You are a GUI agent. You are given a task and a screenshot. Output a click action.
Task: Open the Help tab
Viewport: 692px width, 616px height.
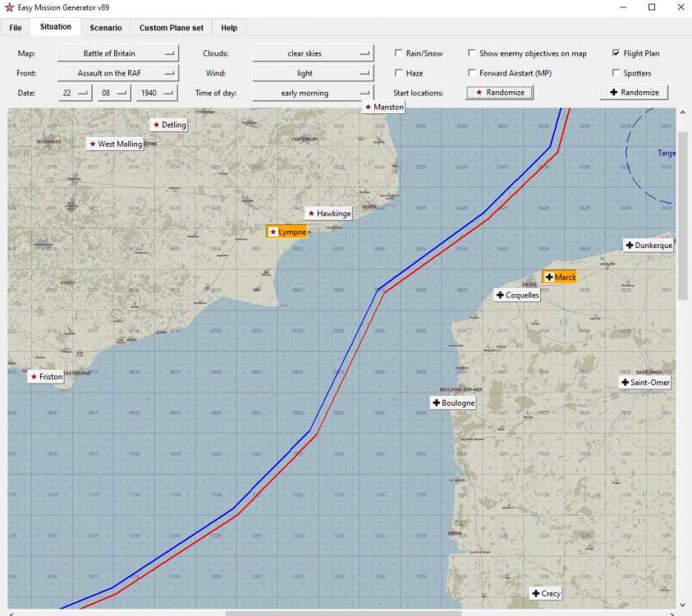pyautogui.click(x=229, y=28)
